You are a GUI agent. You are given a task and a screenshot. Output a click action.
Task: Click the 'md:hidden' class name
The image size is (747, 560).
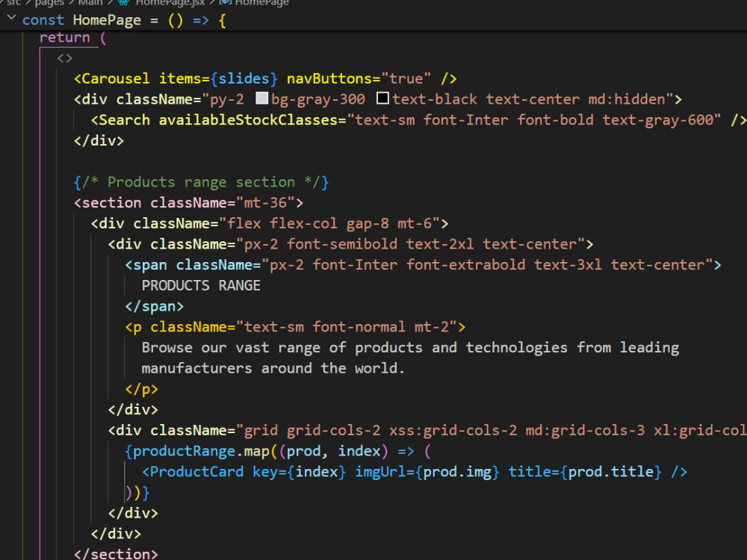coord(627,99)
